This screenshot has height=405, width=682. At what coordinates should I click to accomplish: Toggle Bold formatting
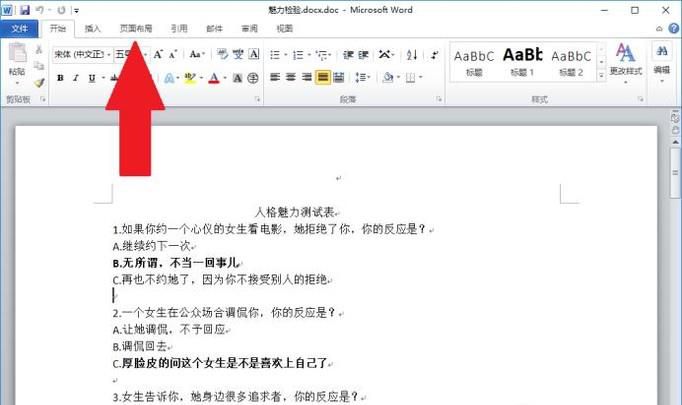(60, 78)
